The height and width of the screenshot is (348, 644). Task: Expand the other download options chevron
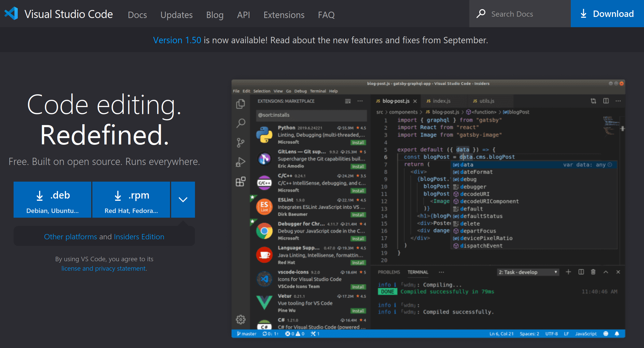tap(183, 199)
